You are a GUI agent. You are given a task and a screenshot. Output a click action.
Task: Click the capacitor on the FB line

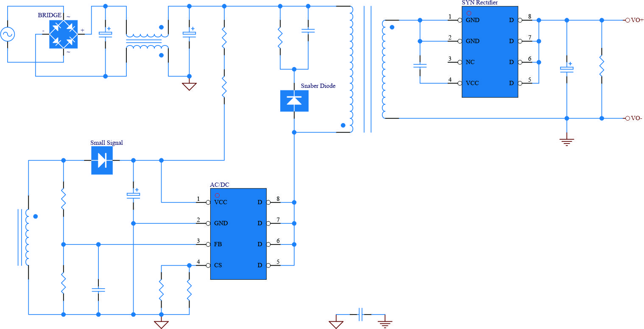click(x=98, y=290)
